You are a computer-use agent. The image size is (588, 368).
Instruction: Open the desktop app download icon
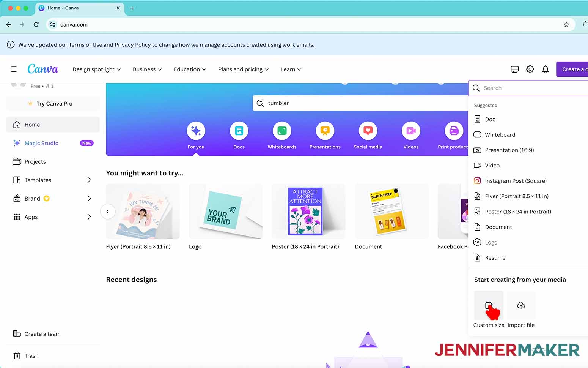[x=514, y=69]
